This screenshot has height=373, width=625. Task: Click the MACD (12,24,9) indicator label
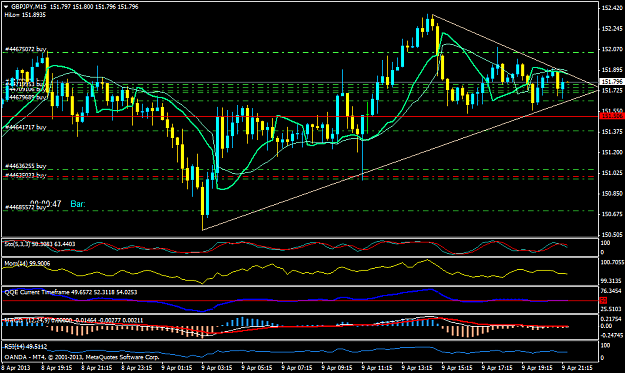click(74, 320)
